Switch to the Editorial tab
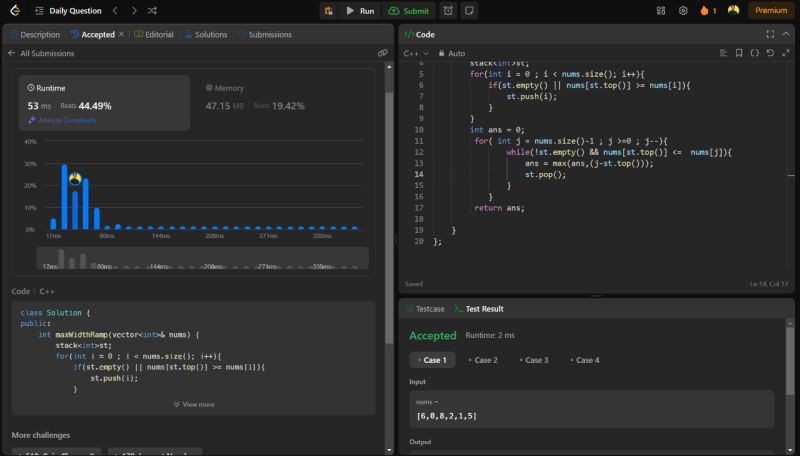The width and height of the screenshot is (800, 456). tap(154, 35)
